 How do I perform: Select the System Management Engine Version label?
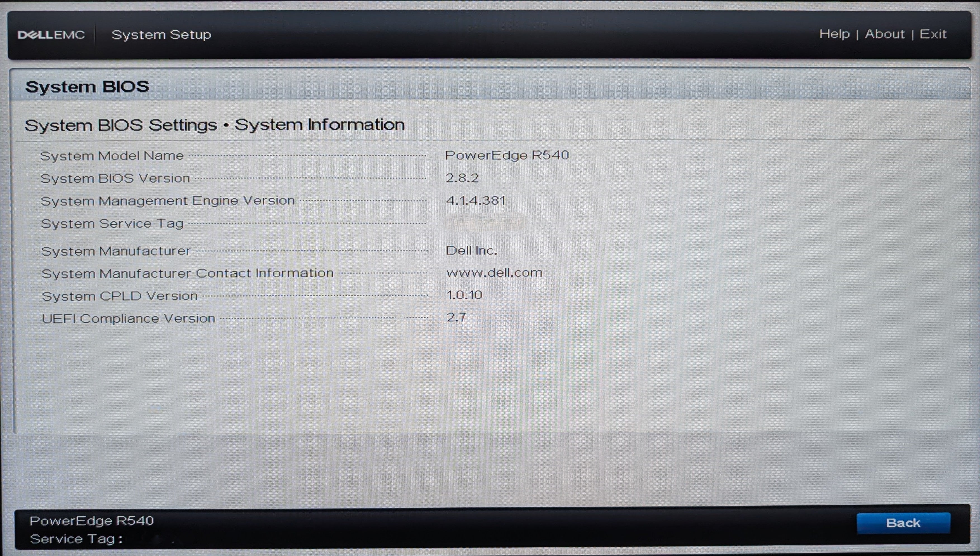point(168,201)
